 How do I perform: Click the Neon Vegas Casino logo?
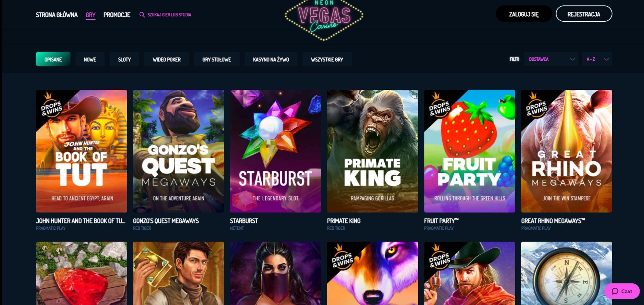(324, 19)
